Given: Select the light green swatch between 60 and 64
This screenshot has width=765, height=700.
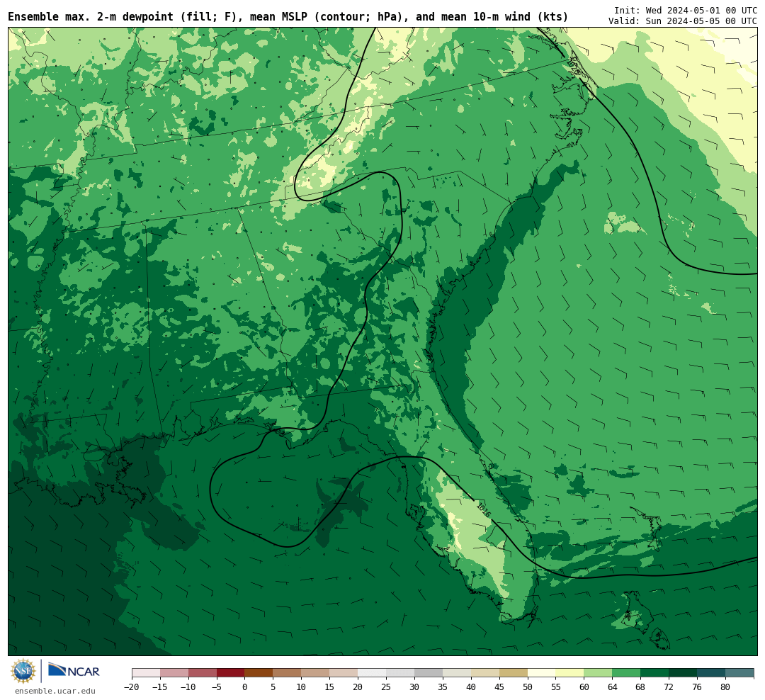Looking at the screenshot, I should pos(599,673).
